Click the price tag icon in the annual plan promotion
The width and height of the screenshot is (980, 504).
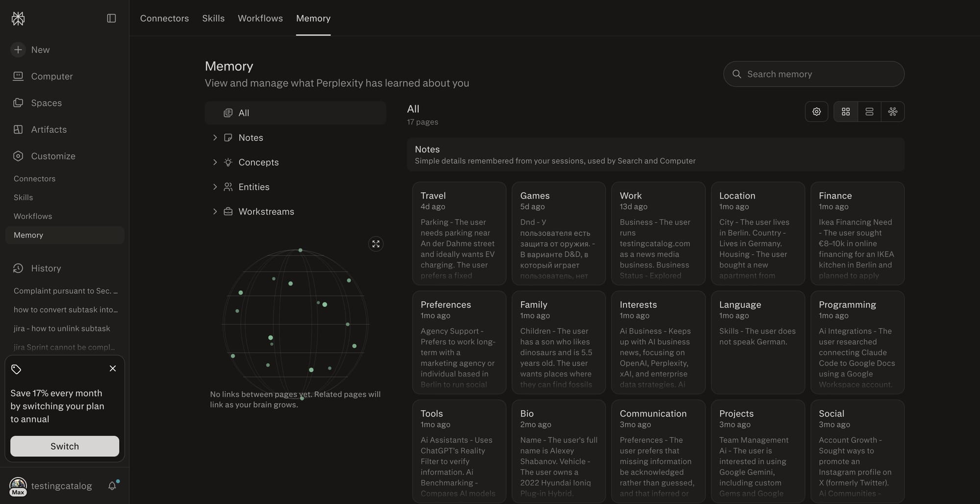tap(16, 369)
